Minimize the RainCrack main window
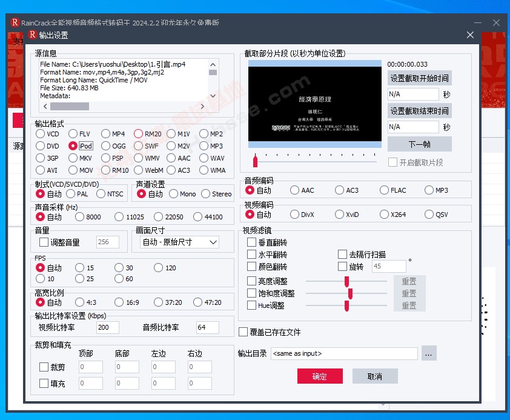 tap(478, 22)
